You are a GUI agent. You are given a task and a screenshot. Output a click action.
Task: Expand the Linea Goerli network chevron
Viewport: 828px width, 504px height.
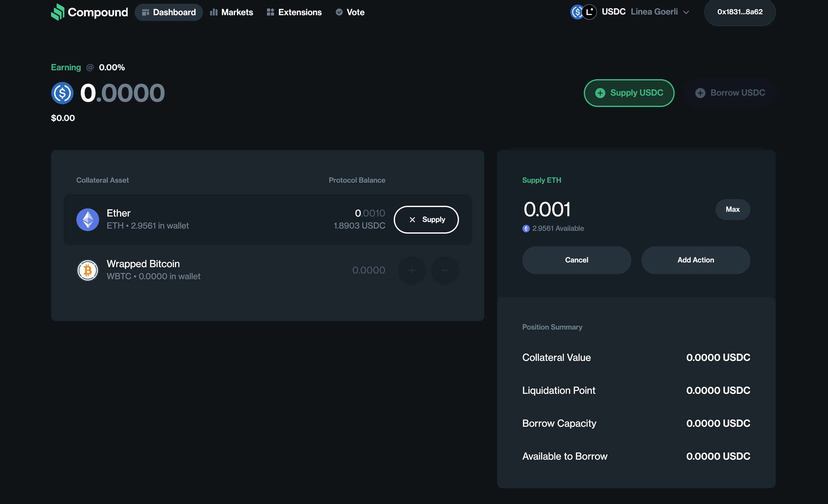686,12
